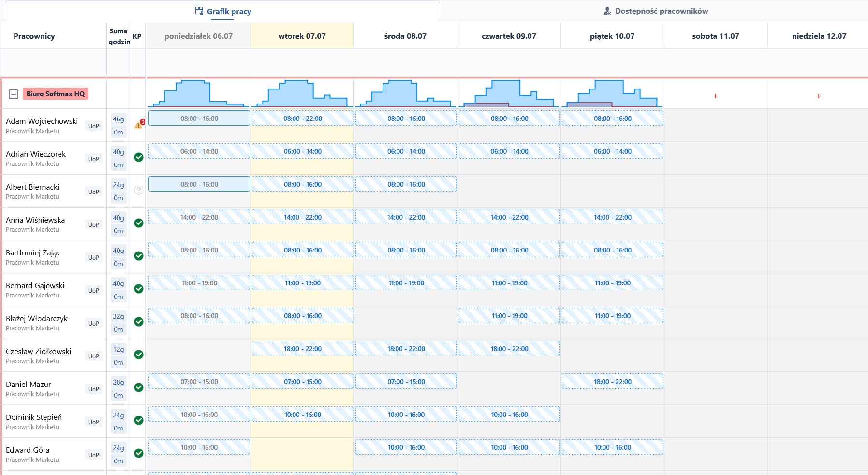Click the green check icon for Edward Góra
Screen dimensions: 868x475
tap(139, 453)
